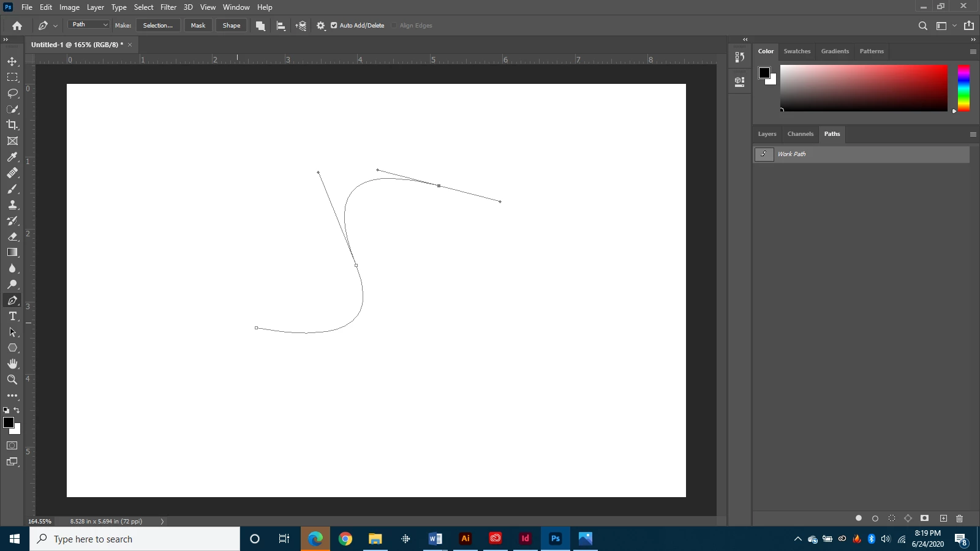Open Paths panel flyout menu
The image size is (980, 551).
point(973,134)
